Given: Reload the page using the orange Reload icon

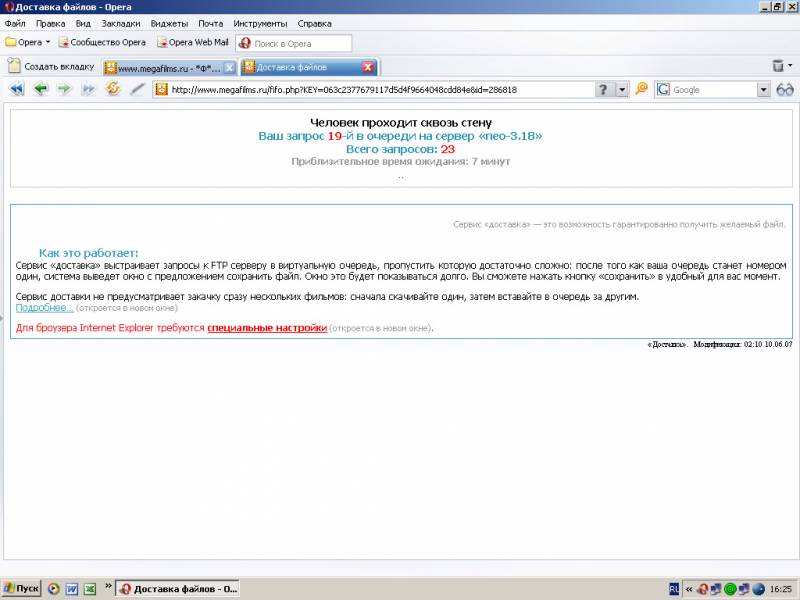Looking at the screenshot, I should (113, 89).
